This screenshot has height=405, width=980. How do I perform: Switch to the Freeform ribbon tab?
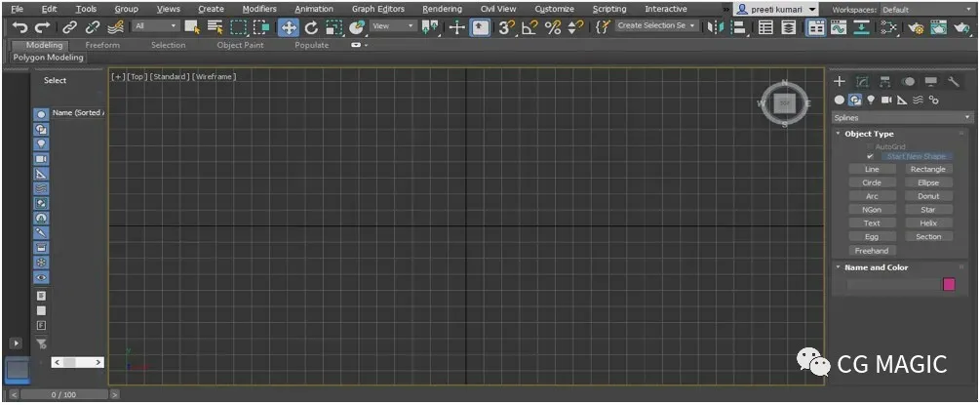click(x=102, y=45)
